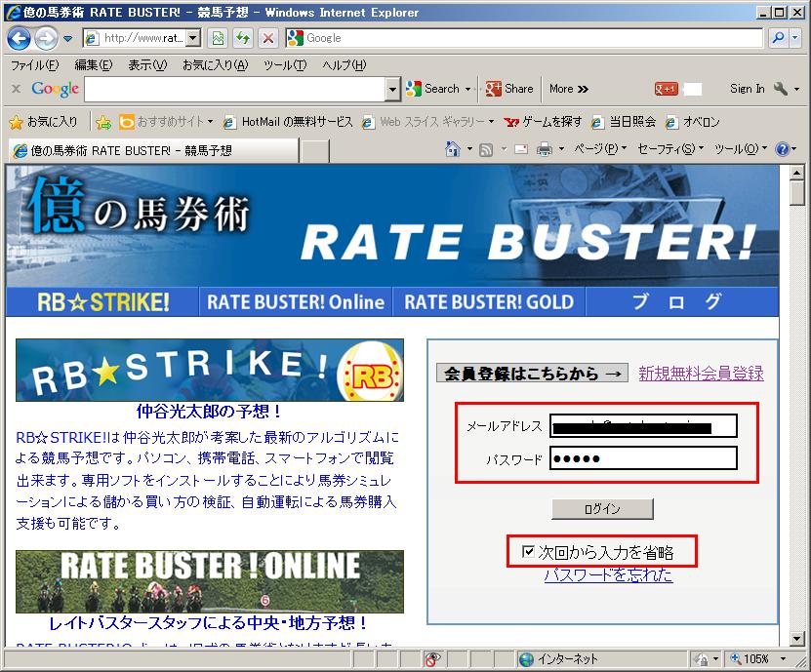The width and height of the screenshot is (811, 672).
Task: Go to RB☆STRIKE! navigation tab
Action: click(x=102, y=302)
